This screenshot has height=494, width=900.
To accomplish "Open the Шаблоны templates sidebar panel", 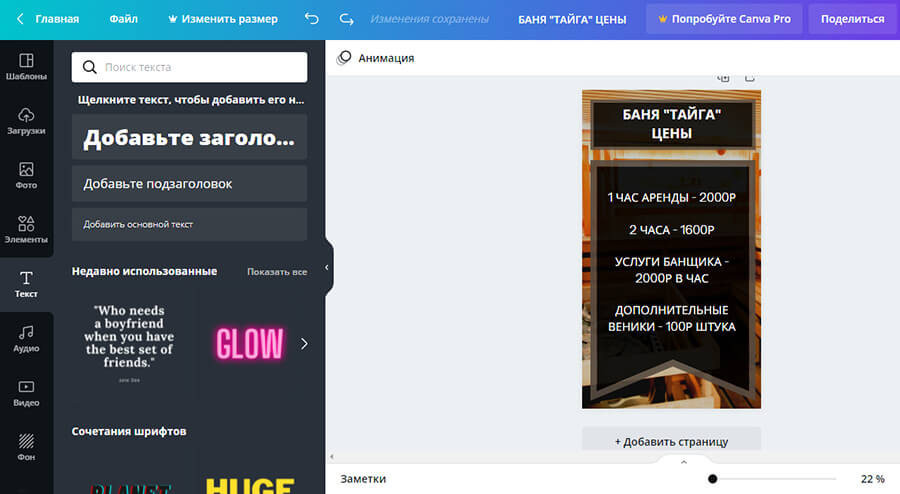I will pos(26,66).
